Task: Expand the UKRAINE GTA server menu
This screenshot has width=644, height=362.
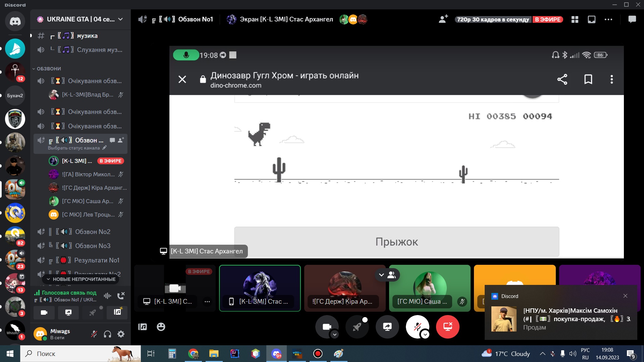Action: (80, 19)
